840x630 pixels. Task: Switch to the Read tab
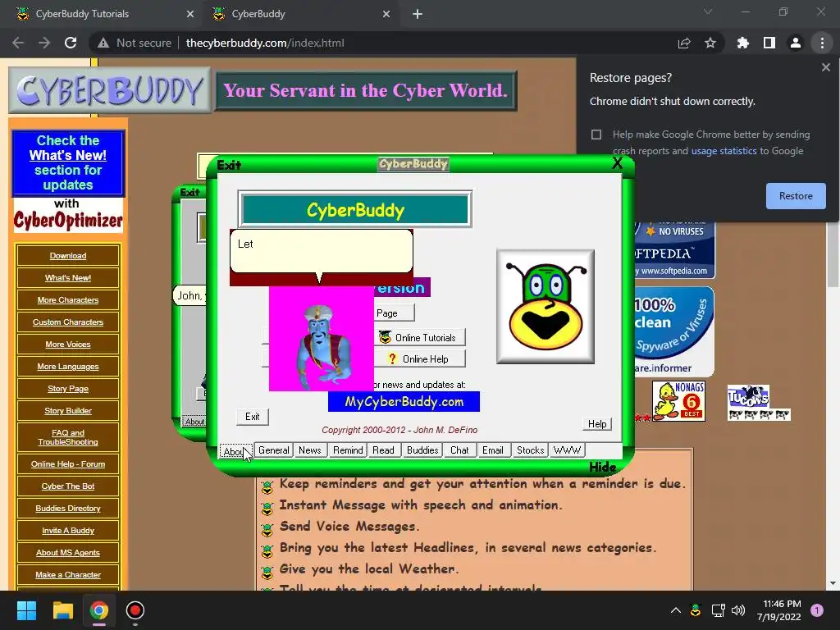coord(384,450)
